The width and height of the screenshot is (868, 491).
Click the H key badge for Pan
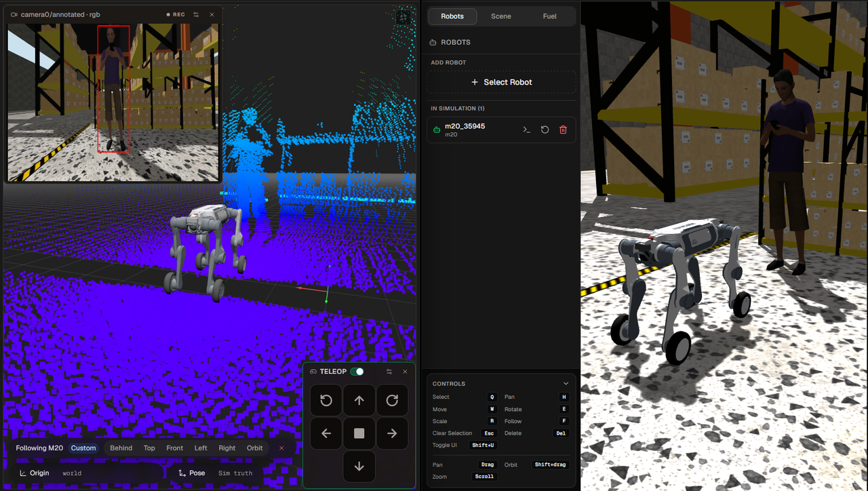[564, 397]
